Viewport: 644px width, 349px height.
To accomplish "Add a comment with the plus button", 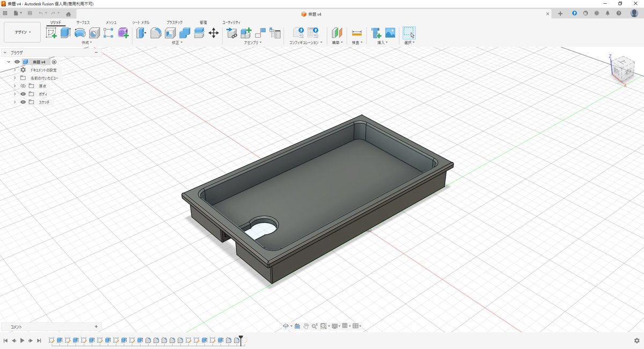I will 96,326.
